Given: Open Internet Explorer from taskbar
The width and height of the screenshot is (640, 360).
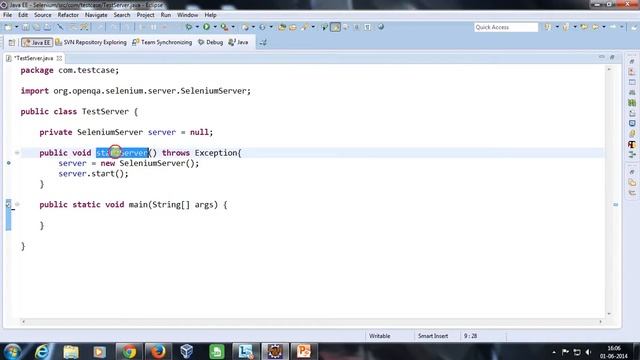Looking at the screenshot, I should (x=42, y=351).
